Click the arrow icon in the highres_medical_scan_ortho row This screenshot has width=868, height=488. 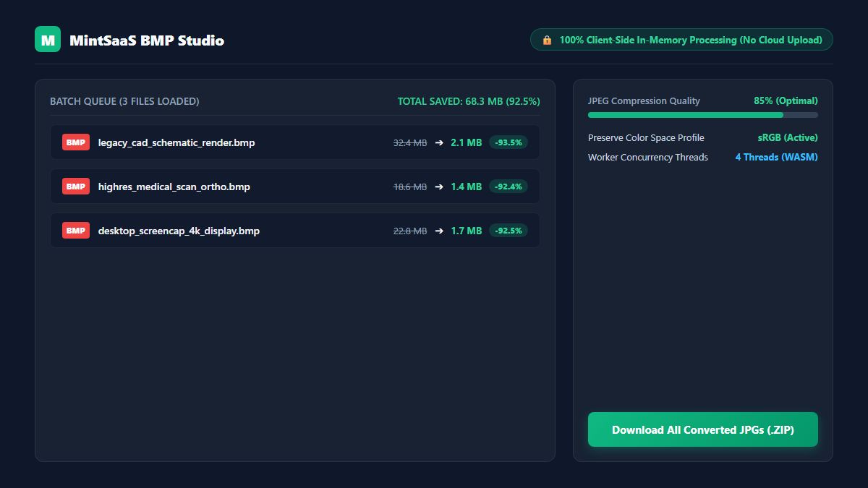point(439,187)
